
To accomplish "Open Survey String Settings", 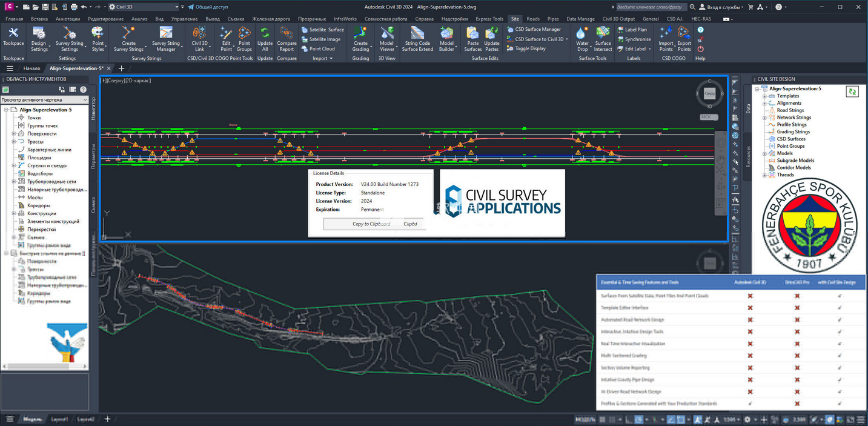I will [70, 38].
